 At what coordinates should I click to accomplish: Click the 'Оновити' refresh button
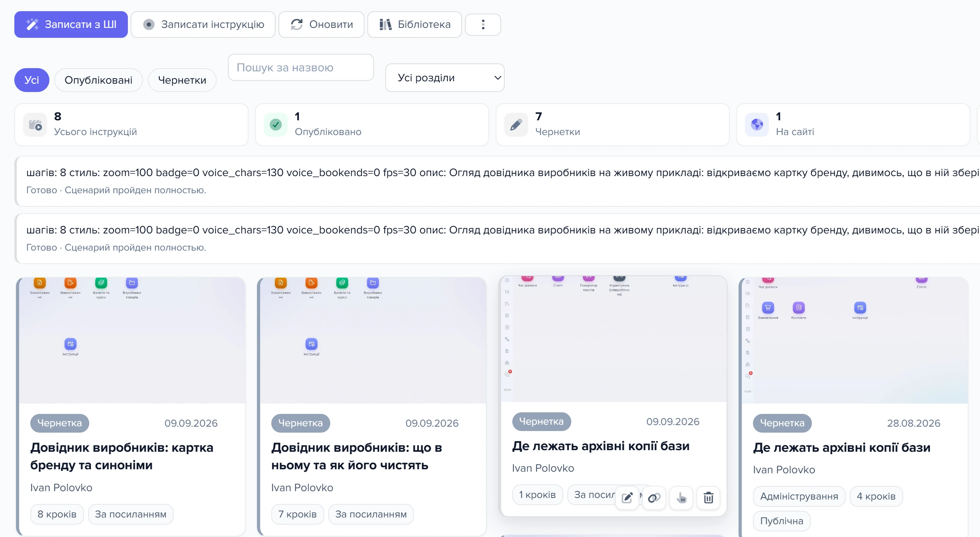point(321,24)
